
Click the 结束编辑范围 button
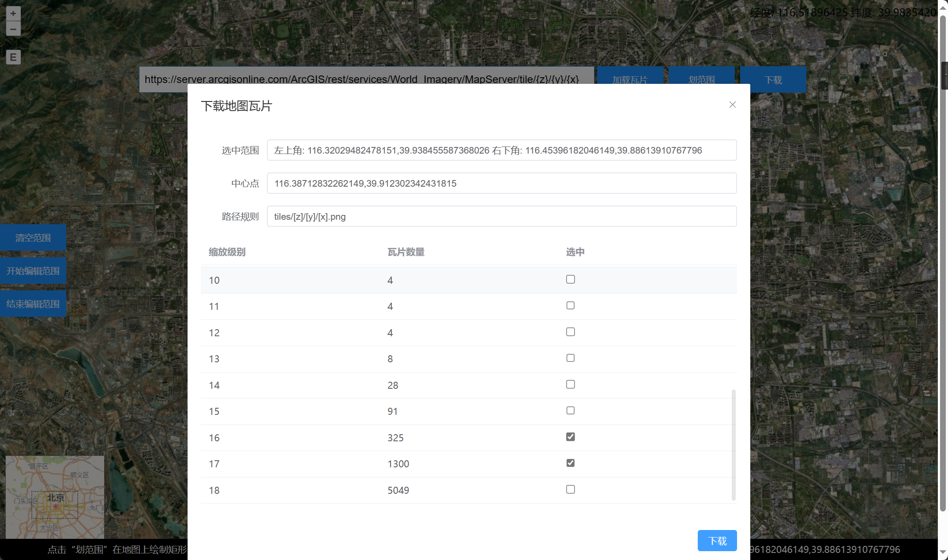point(33,303)
